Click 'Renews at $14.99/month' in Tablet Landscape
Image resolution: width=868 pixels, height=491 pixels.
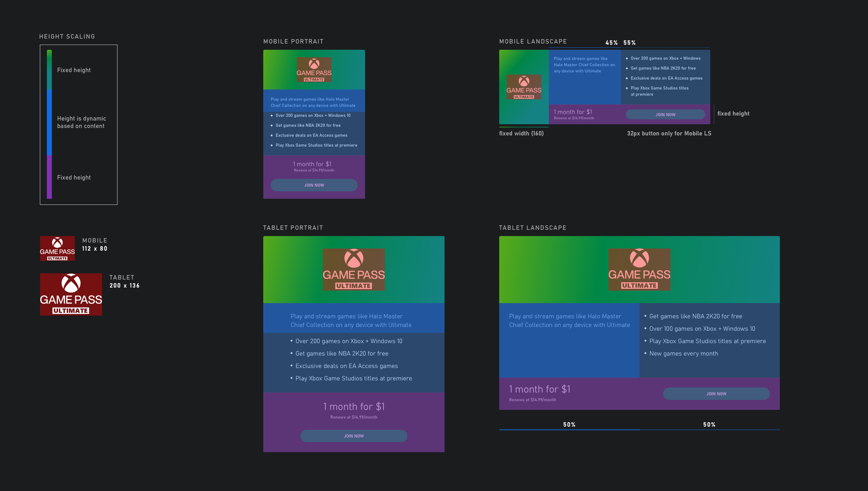coord(532,400)
